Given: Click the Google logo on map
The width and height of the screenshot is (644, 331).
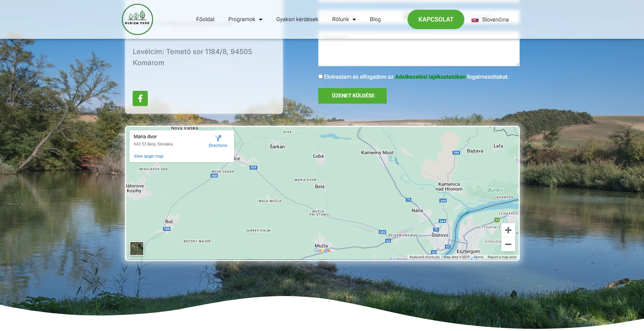Looking at the screenshot, I should point(322,250).
